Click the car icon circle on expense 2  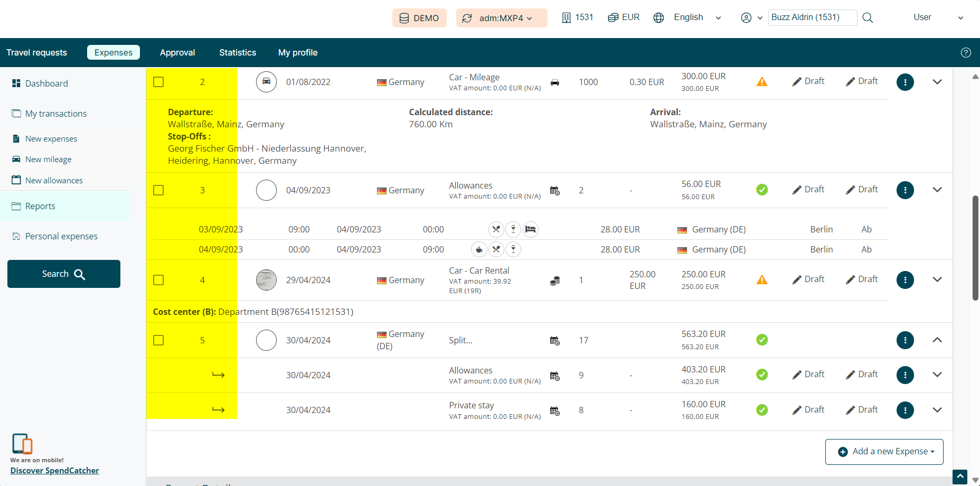point(266,82)
